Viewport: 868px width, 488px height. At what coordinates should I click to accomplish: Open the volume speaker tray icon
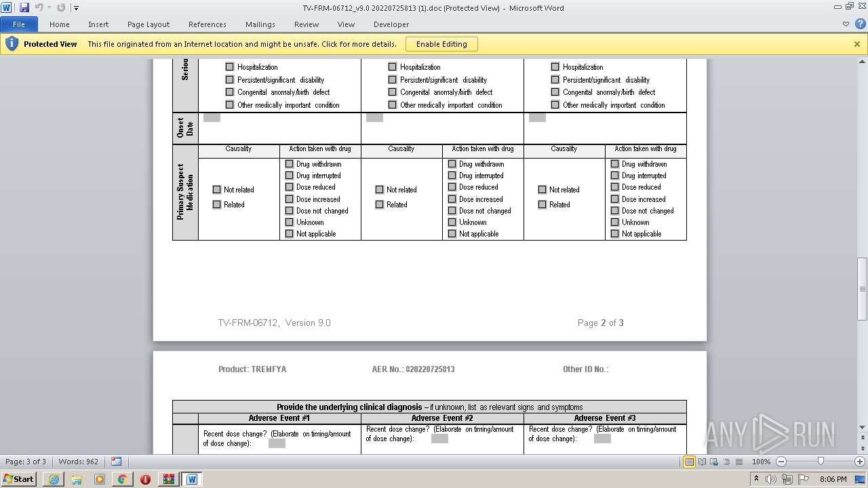pos(772,479)
